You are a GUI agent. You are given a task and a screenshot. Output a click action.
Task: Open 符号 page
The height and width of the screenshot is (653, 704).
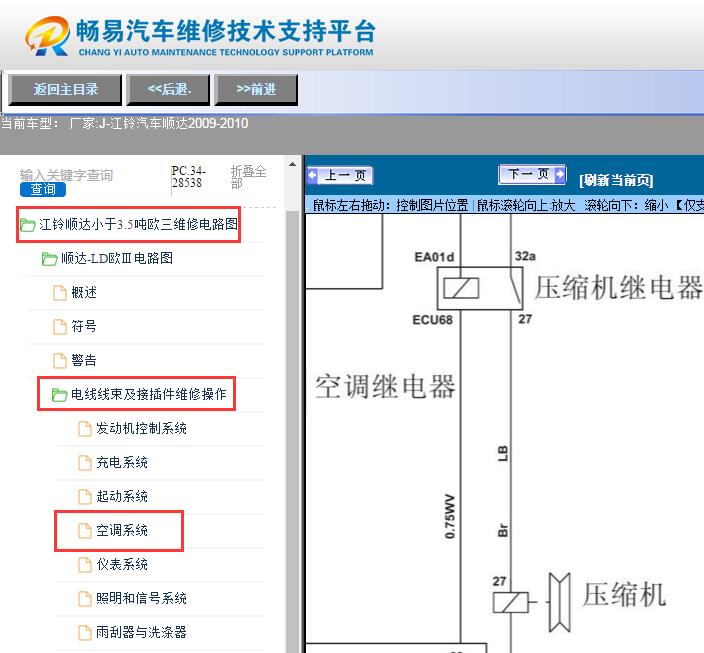(84, 326)
